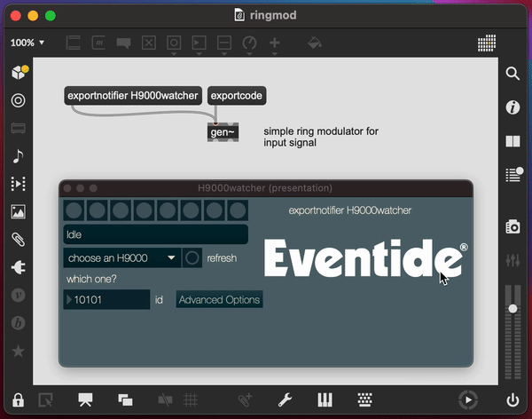The height and width of the screenshot is (419, 532).
Task: Open the Max console list icon
Action: point(513,175)
